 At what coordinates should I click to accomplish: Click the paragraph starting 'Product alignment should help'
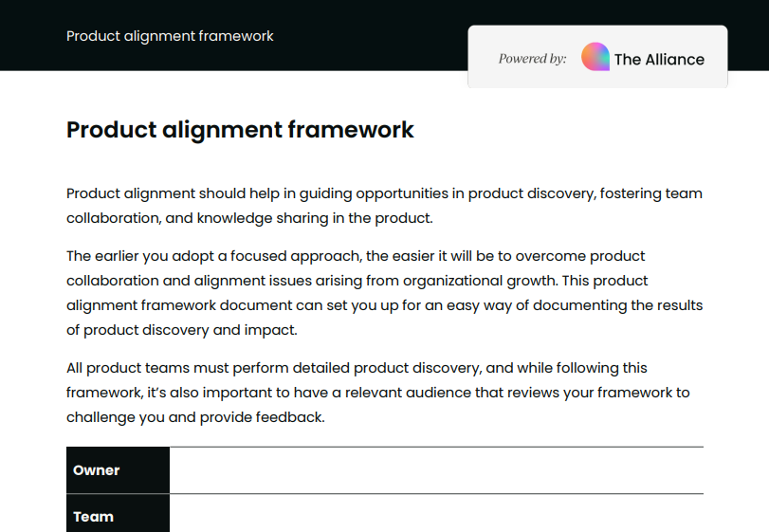click(x=385, y=206)
